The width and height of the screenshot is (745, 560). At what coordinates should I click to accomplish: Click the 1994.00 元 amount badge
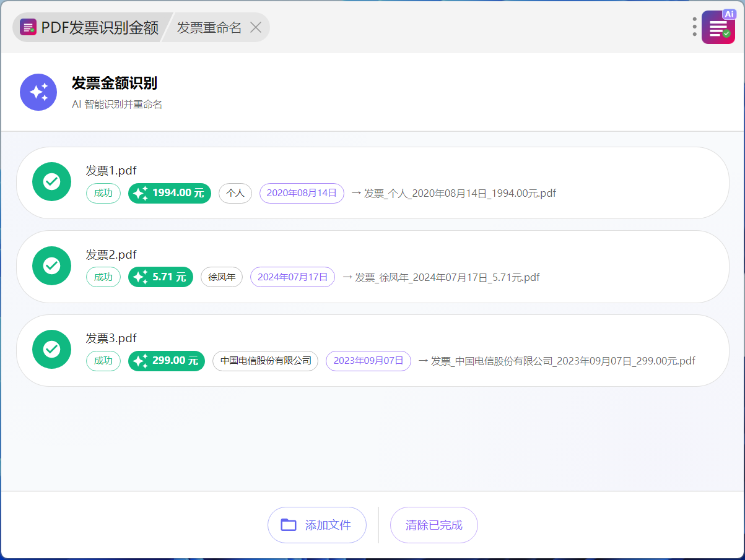click(169, 193)
